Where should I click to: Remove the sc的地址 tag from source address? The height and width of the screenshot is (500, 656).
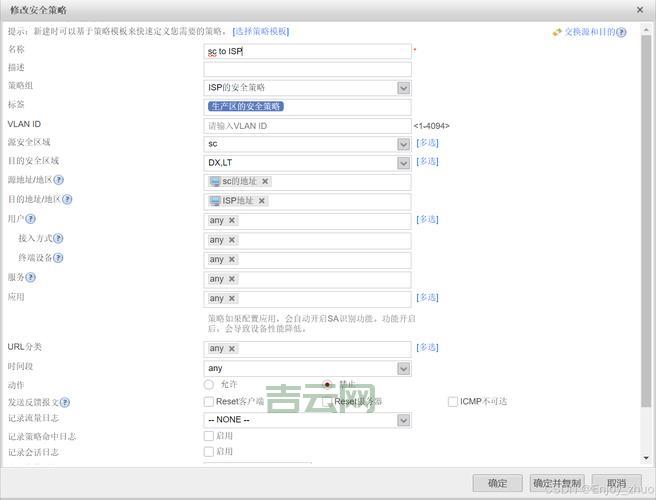265,182
